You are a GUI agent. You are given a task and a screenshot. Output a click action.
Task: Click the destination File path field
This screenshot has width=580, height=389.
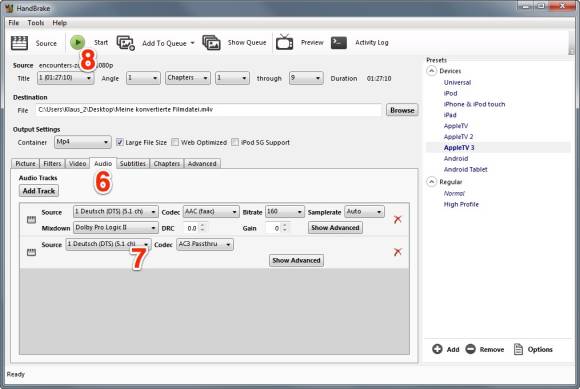click(208, 110)
